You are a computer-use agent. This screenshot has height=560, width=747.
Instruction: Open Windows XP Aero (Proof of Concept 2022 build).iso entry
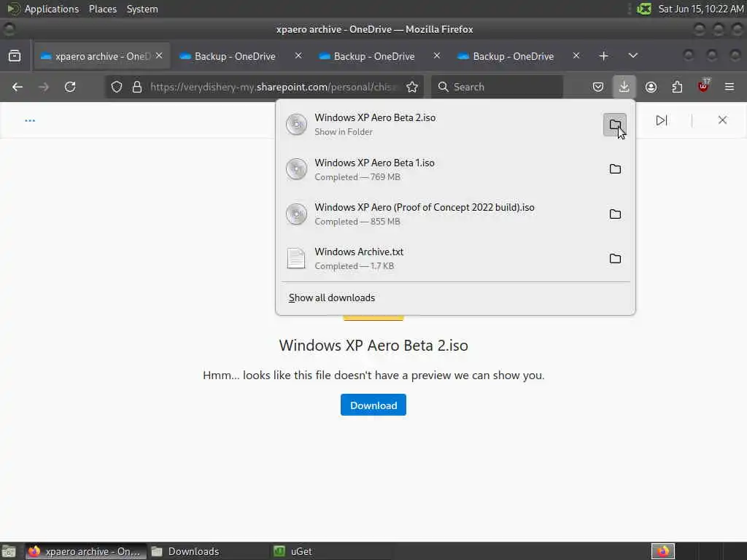[x=441, y=214]
